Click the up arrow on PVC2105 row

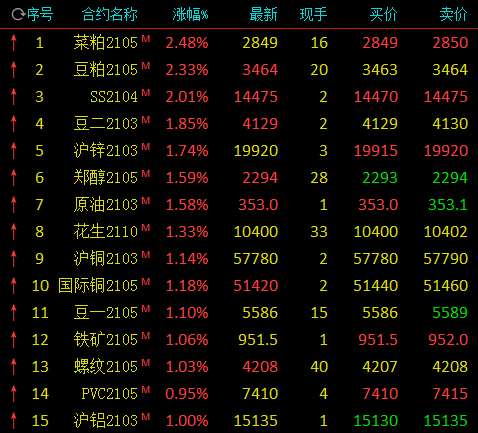coord(14,394)
